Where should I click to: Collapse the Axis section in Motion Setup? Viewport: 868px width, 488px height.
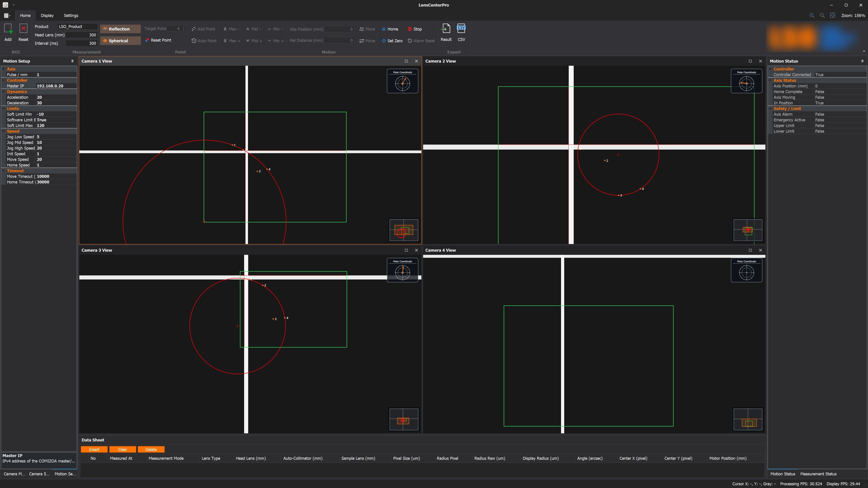(x=3, y=69)
